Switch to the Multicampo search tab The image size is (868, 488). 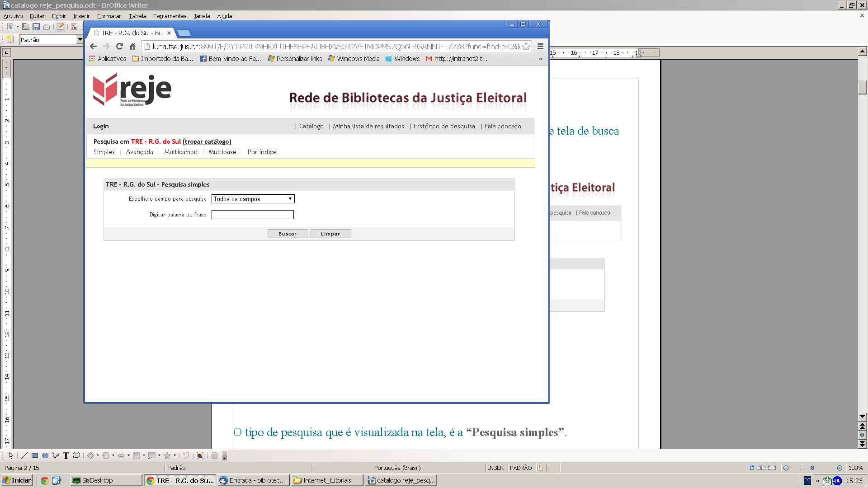pos(181,152)
